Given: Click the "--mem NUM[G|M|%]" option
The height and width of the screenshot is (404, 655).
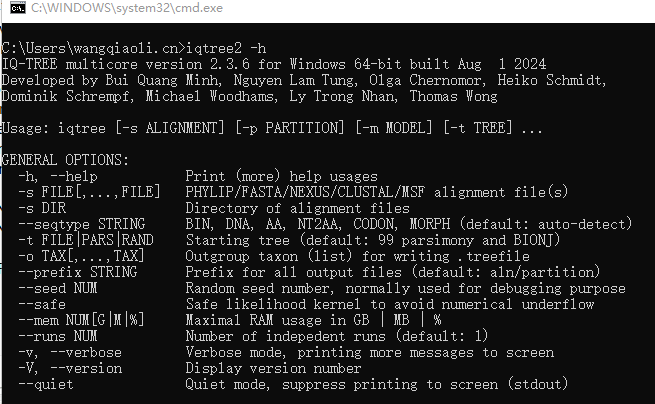Looking at the screenshot, I should 82,320.
